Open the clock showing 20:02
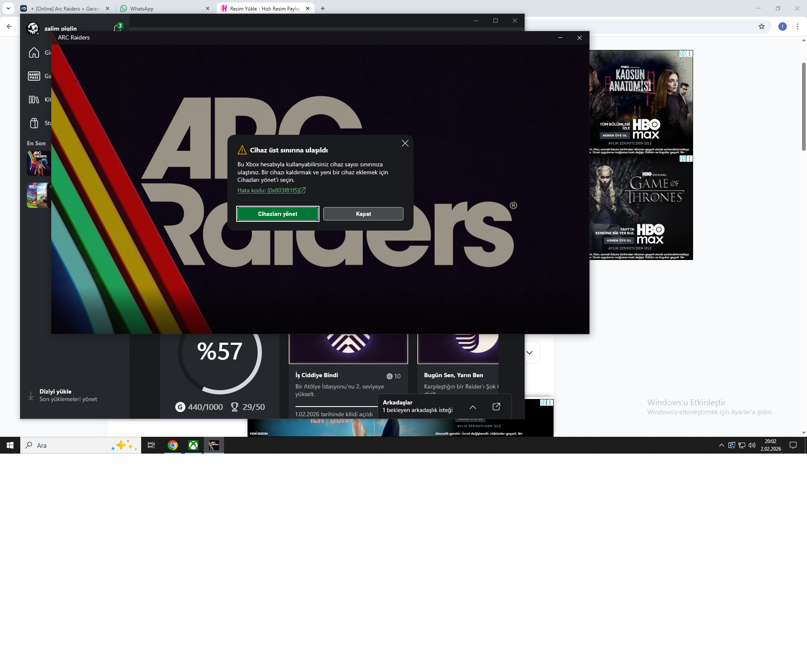Screen dimensions: 807x672 [x=770, y=445]
